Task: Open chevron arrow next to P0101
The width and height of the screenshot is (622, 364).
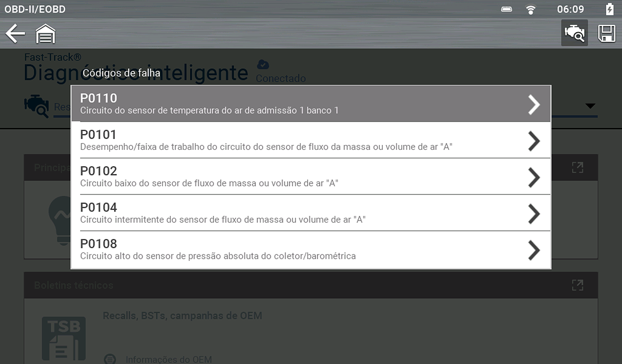Action: coord(534,140)
